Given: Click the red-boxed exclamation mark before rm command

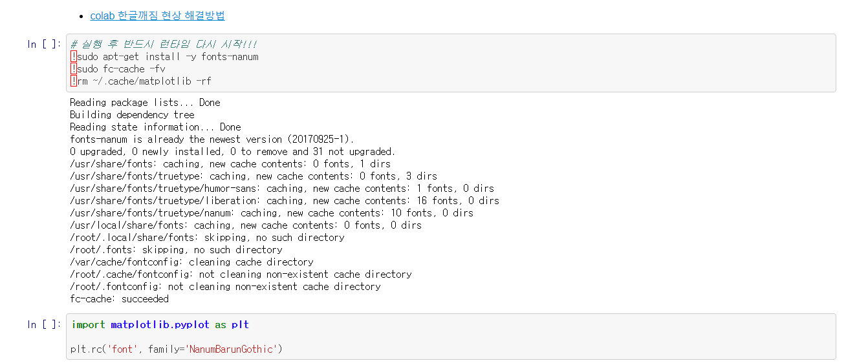Looking at the screenshot, I should [74, 81].
